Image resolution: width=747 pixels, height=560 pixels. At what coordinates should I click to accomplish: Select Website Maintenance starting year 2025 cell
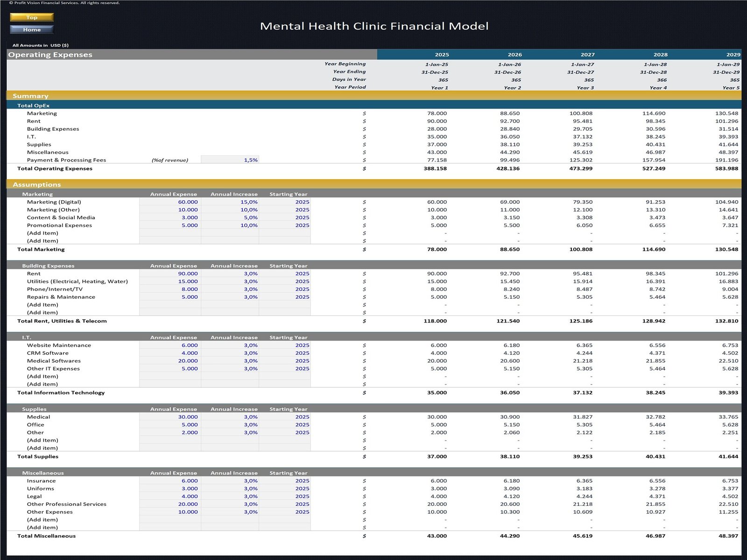click(x=285, y=345)
